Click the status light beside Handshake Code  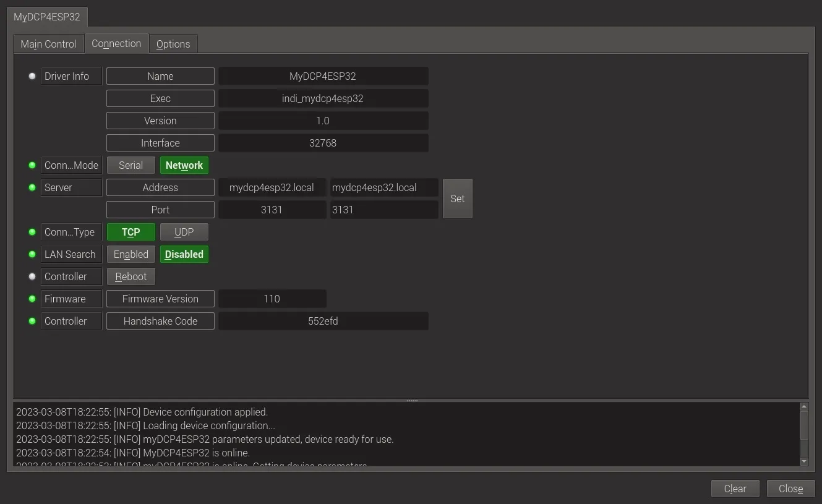[32, 321]
